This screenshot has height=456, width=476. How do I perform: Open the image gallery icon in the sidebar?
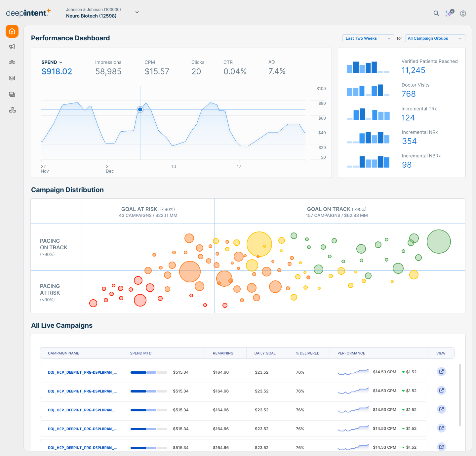click(12, 94)
